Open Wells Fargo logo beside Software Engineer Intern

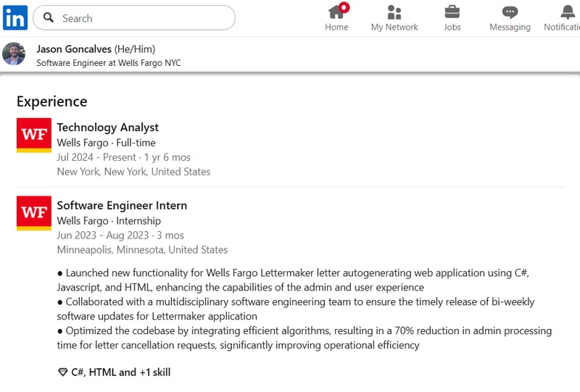click(34, 213)
